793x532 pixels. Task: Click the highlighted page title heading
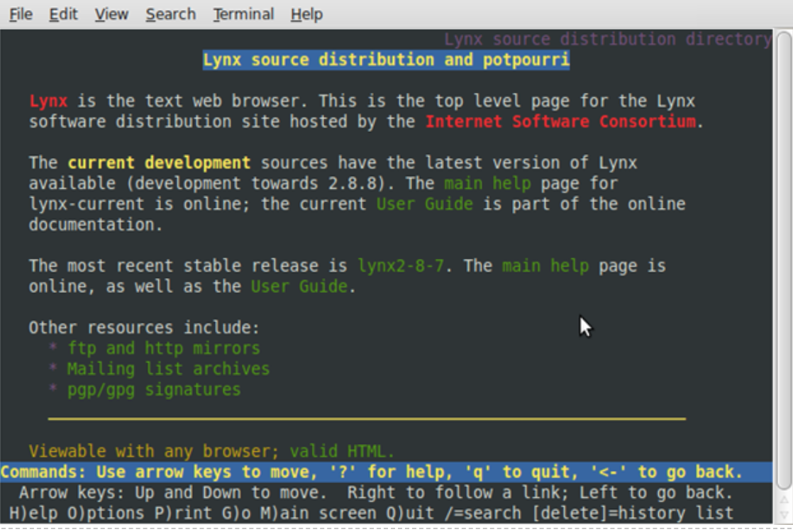click(x=386, y=60)
